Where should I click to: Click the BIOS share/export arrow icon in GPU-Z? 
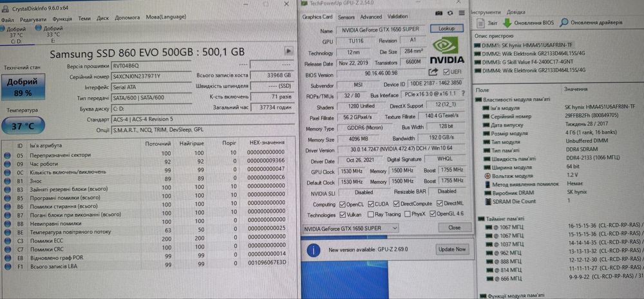433,72
